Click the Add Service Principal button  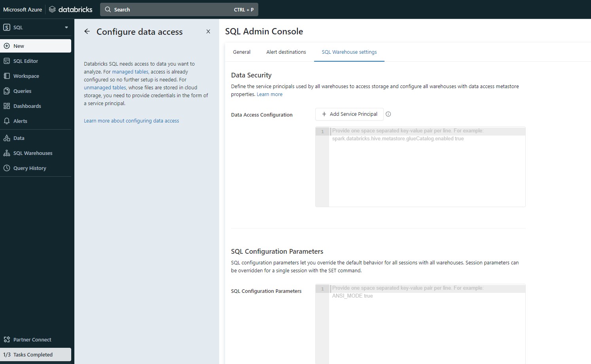point(349,114)
